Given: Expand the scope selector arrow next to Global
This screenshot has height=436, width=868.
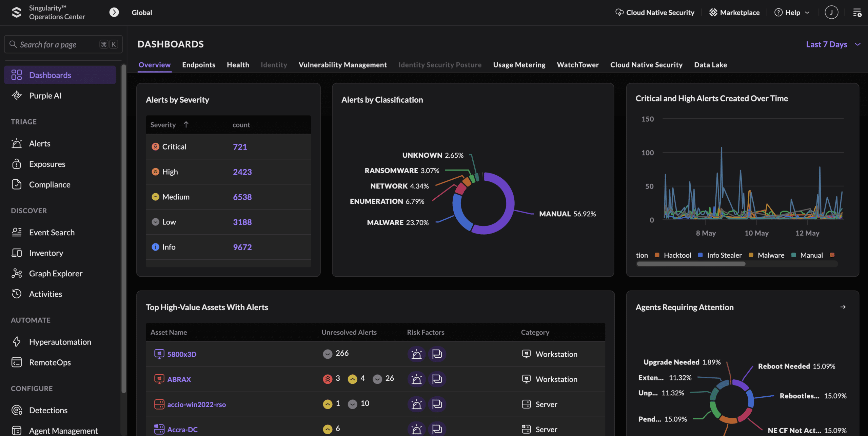Looking at the screenshot, I should [114, 13].
